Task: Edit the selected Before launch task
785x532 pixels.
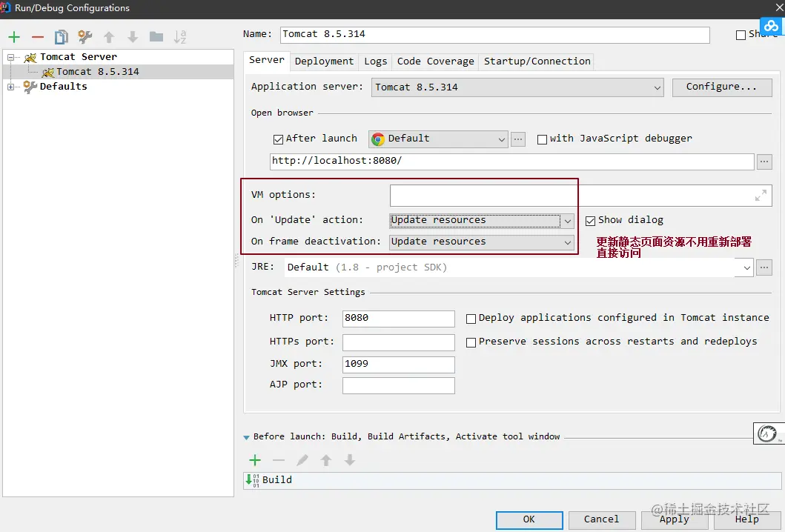Action: pos(302,460)
